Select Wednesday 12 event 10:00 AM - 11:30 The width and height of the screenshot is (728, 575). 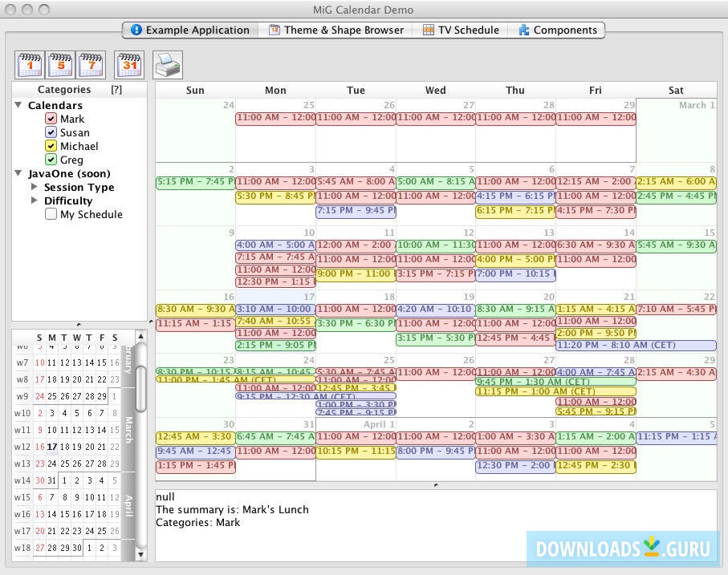[436, 245]
